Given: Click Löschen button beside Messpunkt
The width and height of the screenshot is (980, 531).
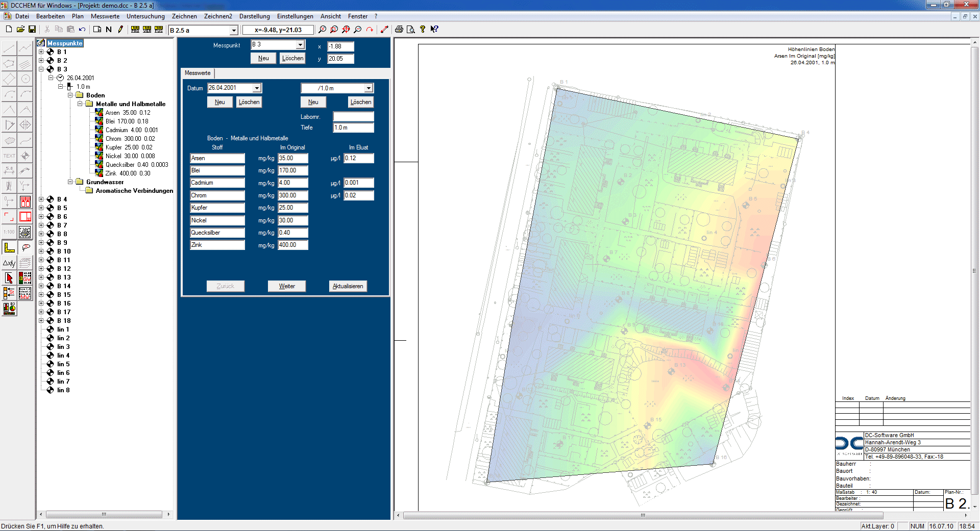Looking at the screenshot, I should pos(293,58).
